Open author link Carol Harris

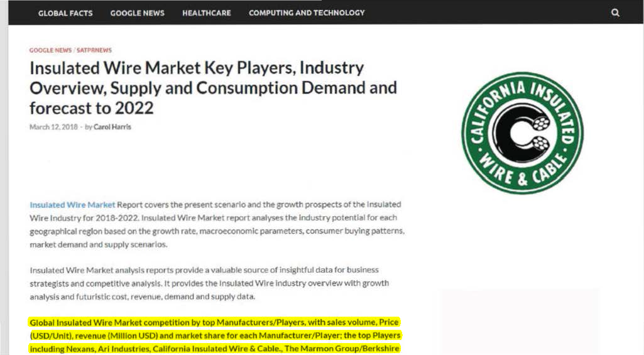[112, 127]
